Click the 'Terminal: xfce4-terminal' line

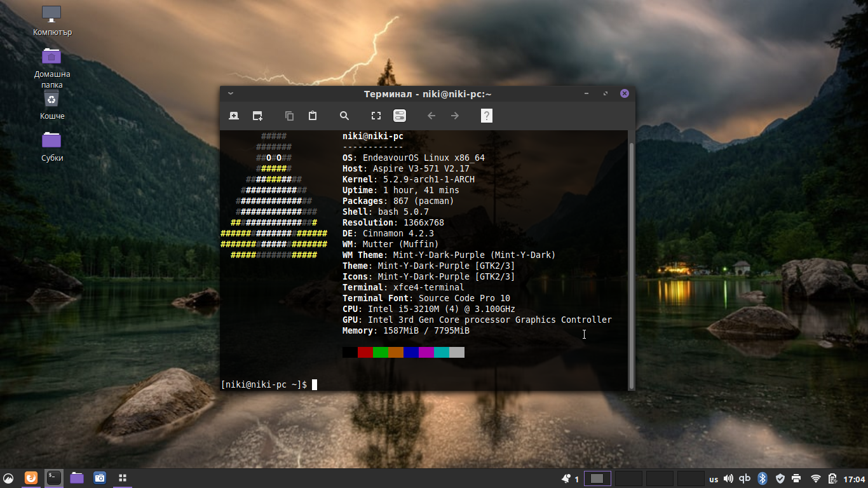pos(403,287)
